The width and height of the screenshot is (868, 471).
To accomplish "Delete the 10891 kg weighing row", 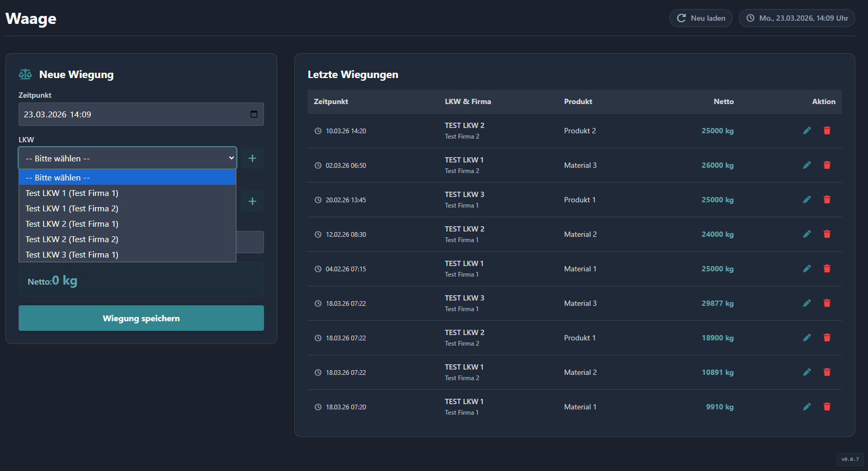I will (827, 372).
